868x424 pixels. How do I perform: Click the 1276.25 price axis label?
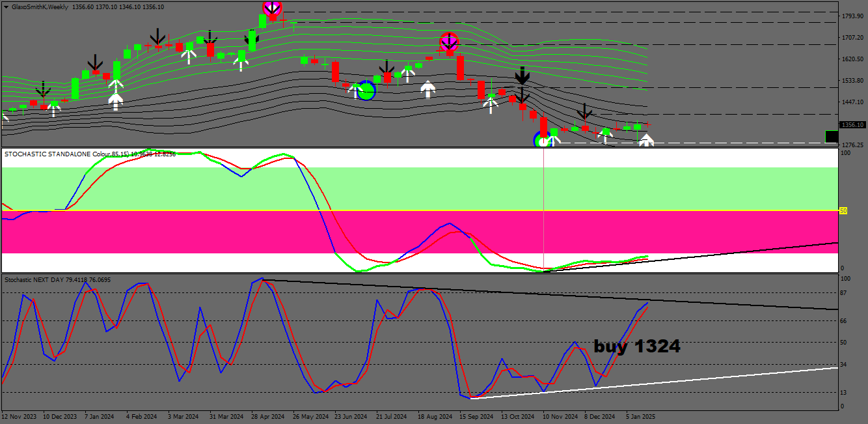point(852,145)
